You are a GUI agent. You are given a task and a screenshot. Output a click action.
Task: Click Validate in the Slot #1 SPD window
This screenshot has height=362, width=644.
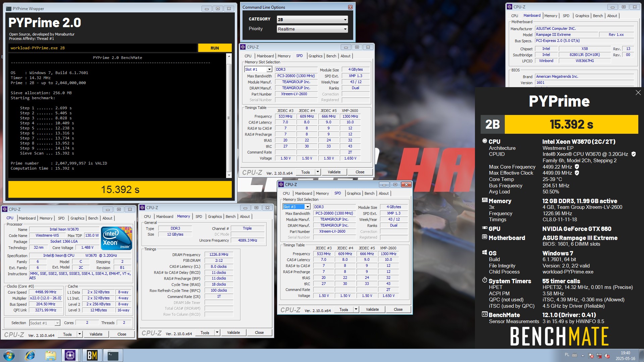334,172
